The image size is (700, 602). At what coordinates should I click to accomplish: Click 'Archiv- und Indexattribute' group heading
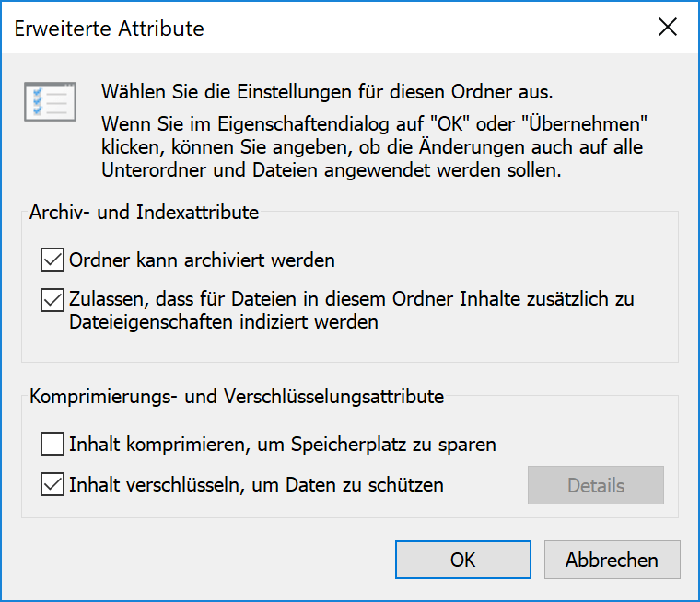(144, 213)
